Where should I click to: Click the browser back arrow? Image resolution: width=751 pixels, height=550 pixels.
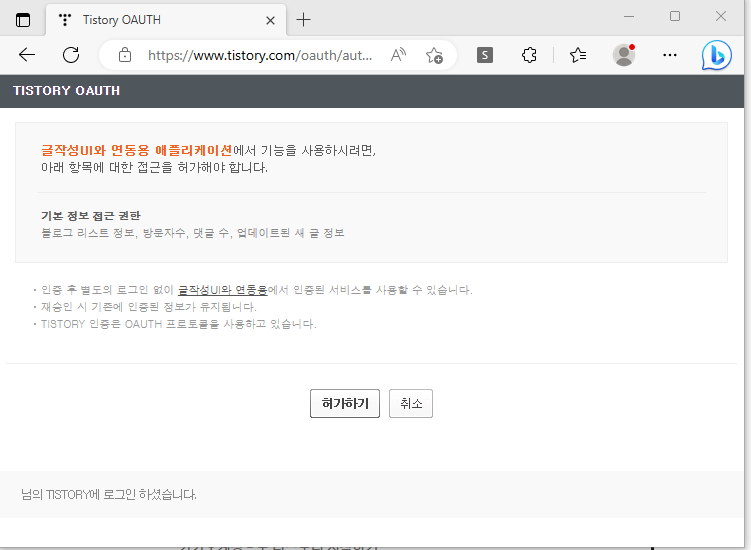[x=27, y=55]
